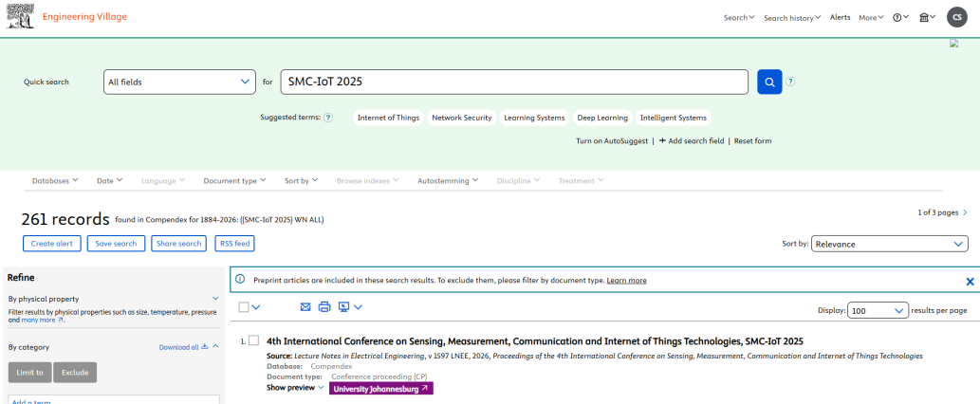Click Download all in category facet
This screenshot has height=404, width=980.
(x=183, y=347)
